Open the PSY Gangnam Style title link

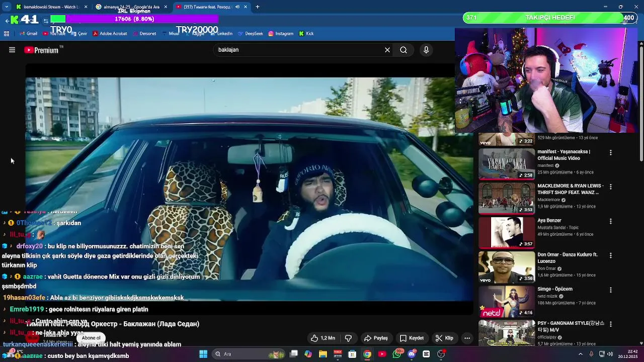[571, 326]
